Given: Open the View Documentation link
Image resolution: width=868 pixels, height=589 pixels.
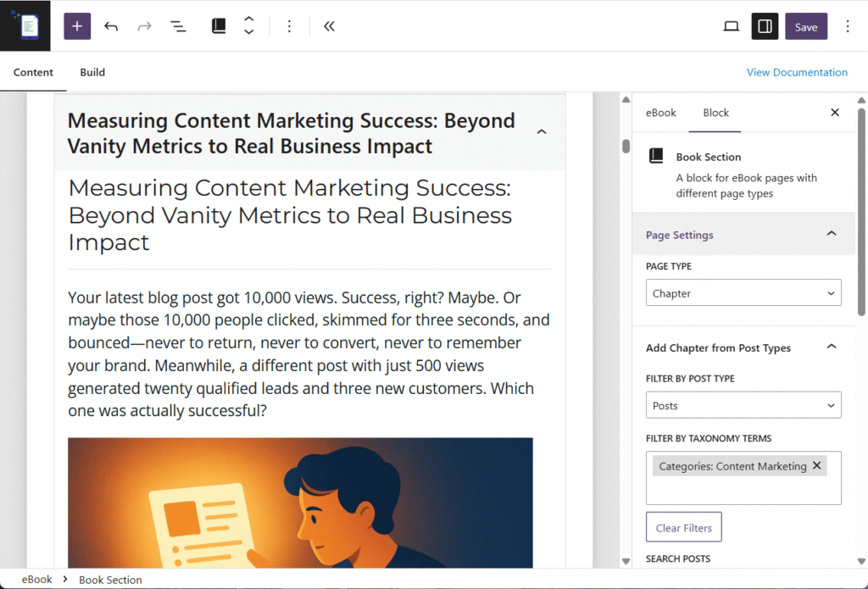Looking at the screenshot, I should [x=797, y=72].
